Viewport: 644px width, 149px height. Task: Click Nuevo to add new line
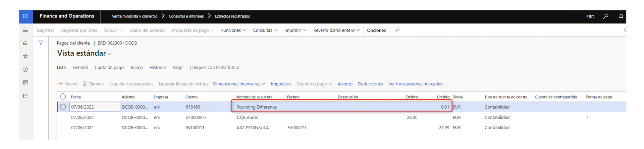(x=68, y=84)
